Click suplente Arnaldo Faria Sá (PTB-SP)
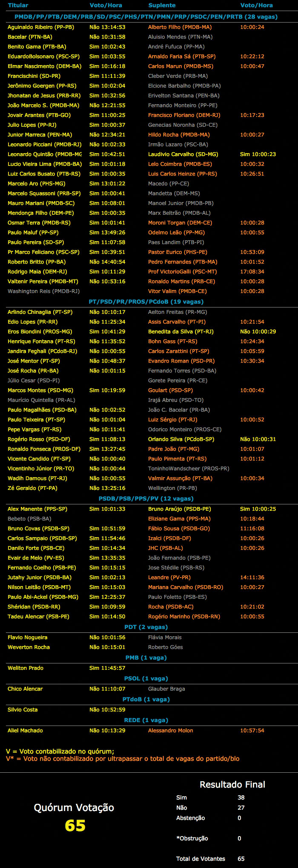This screenshot has height=868, width=298. [x=182, y=57]
